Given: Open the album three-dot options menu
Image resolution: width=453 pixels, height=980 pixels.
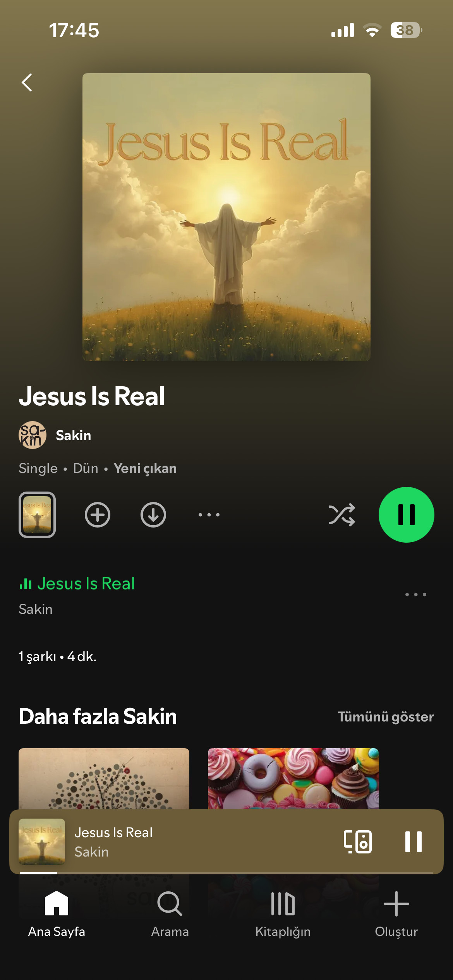Looking at the screenshot, I should coord(209,515).
